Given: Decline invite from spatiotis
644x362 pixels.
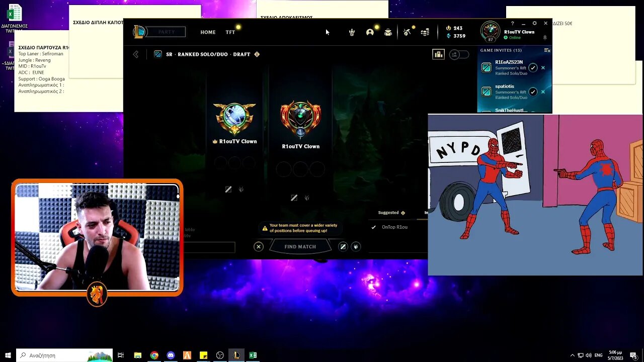Looking at the screenshot, I should (543, 92).
